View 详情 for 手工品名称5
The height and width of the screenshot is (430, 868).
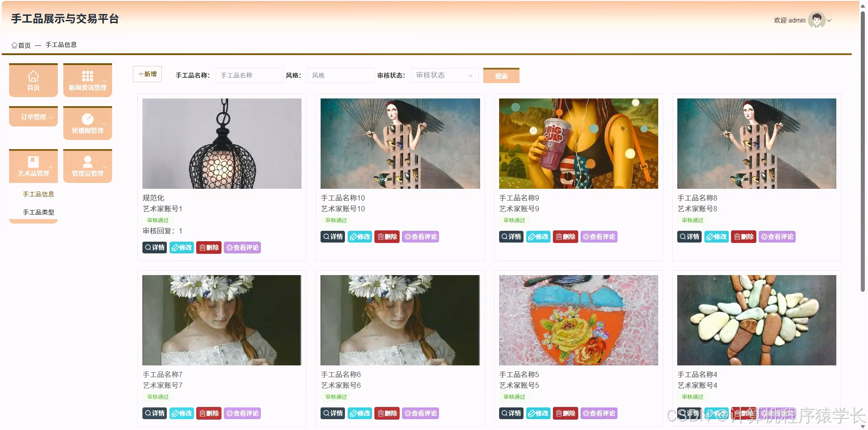tap(511, 413)
